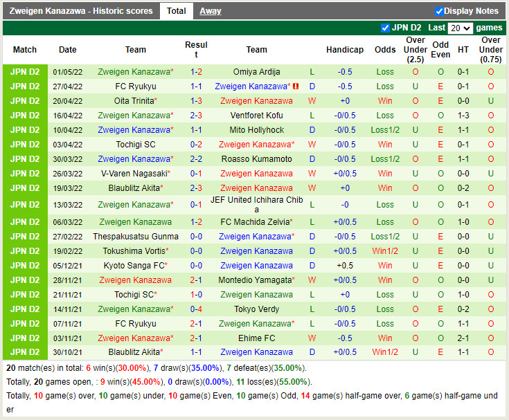Click the Odds column header
Viewport: 509px width, 420px height.
click(385, 50)
